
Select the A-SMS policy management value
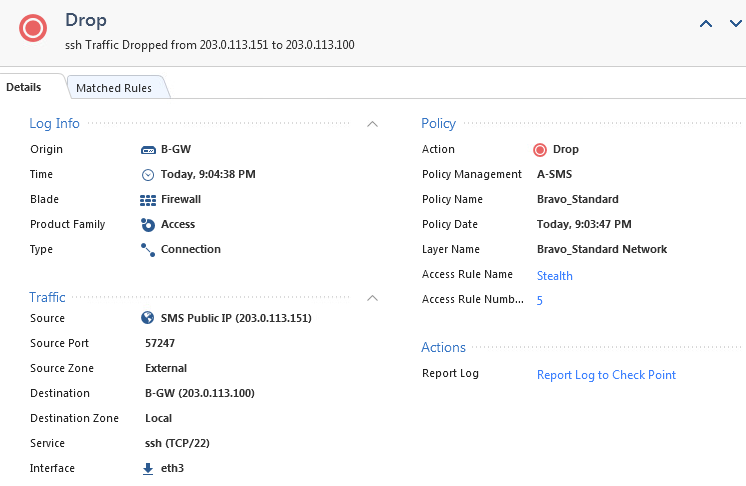[554, 175]
